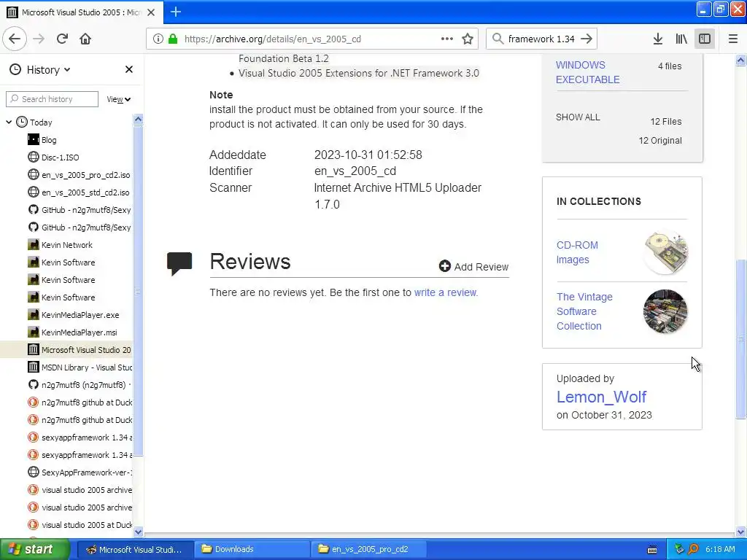This screenshot has width=747, height=560.
Task: Click the Safely Remove Hardware tray icon
Action: pos(679,550)
